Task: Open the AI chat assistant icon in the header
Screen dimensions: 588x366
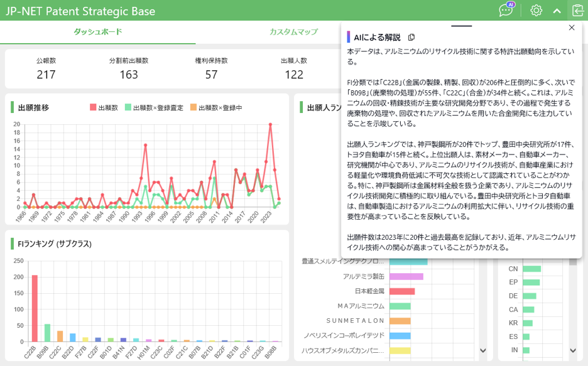Action: pyautogui.click(x=506, y=10)
